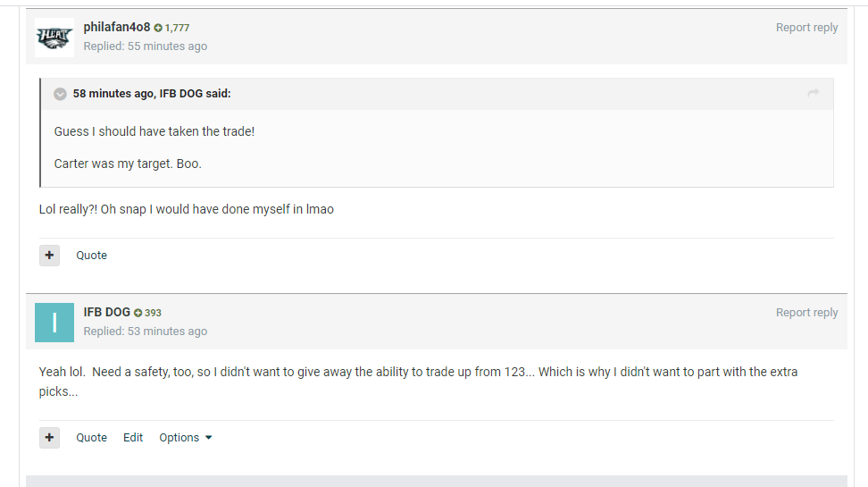This screenshot has width=868, height=487.
Task: Open philafan4o8's profile via username
Action: coord(117,27)
